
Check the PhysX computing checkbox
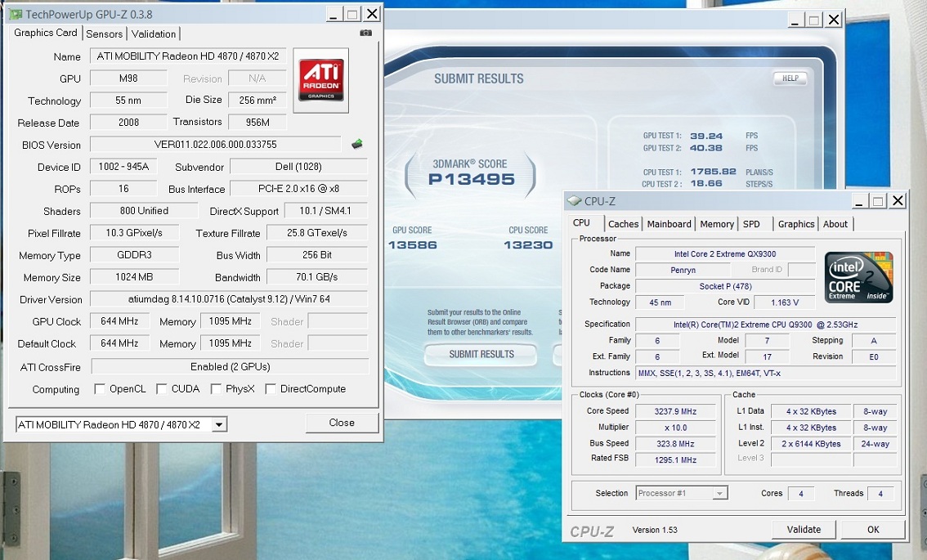point(217,389)
